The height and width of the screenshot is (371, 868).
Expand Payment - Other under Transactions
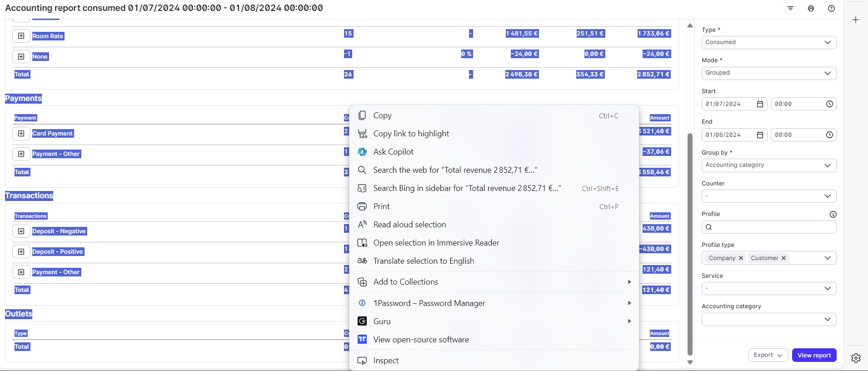[21, 272]
